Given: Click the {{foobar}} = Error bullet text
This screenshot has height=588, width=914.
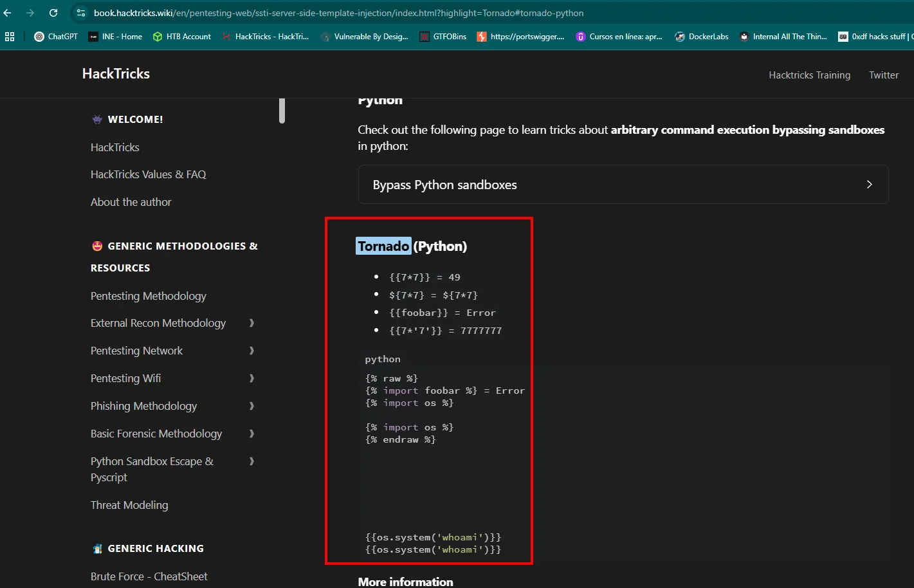Looking at the screenshot, I should click(443, 313).
